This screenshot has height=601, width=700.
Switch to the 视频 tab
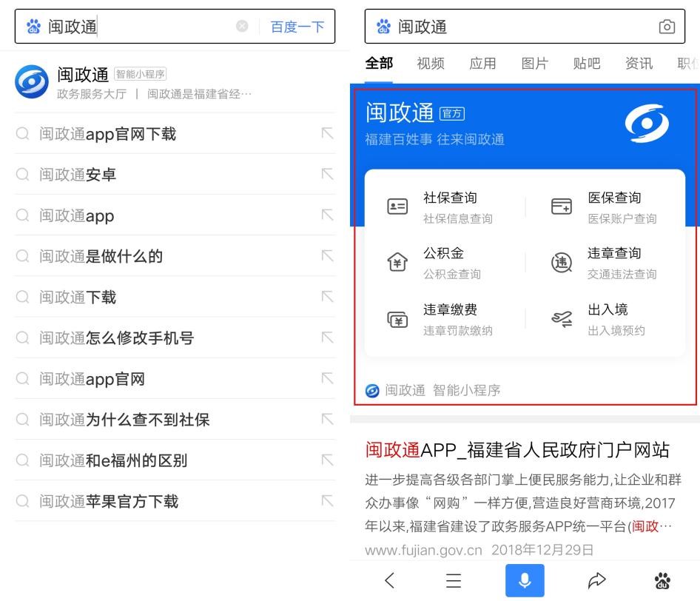tap(431, 64)
